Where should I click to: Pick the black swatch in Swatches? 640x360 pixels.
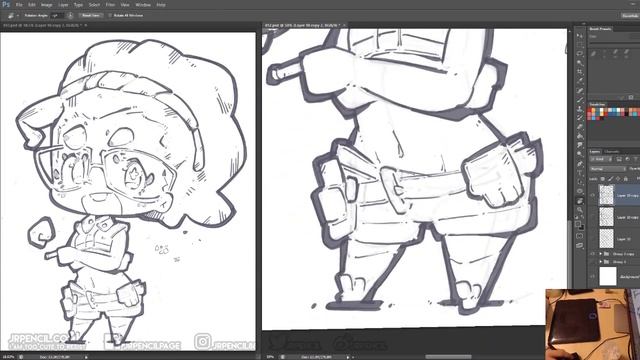point(627,113)
